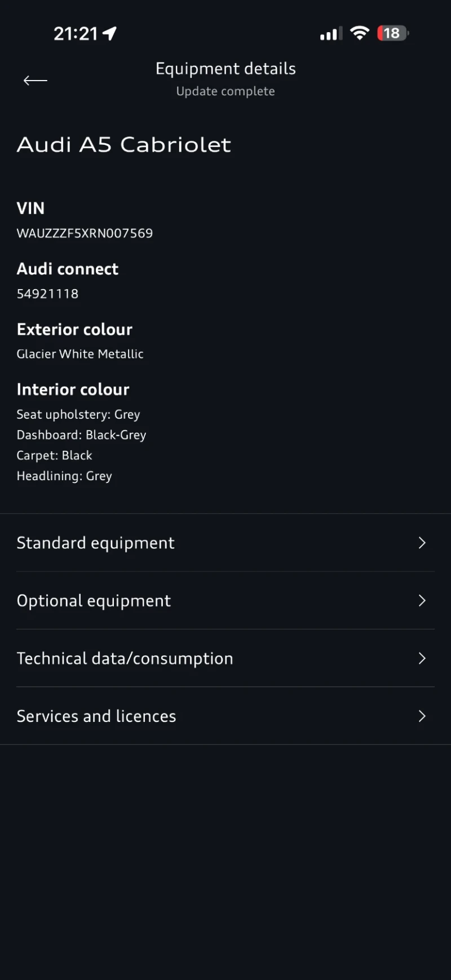Expand Services and licences chevron
Screen dimensions: 451x980
coord(422,716)
